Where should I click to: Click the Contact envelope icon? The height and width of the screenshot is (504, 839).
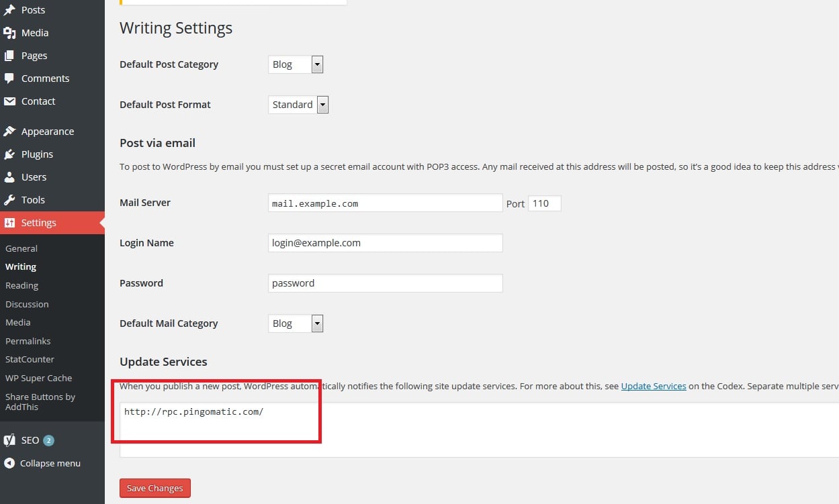pos(9,101)
